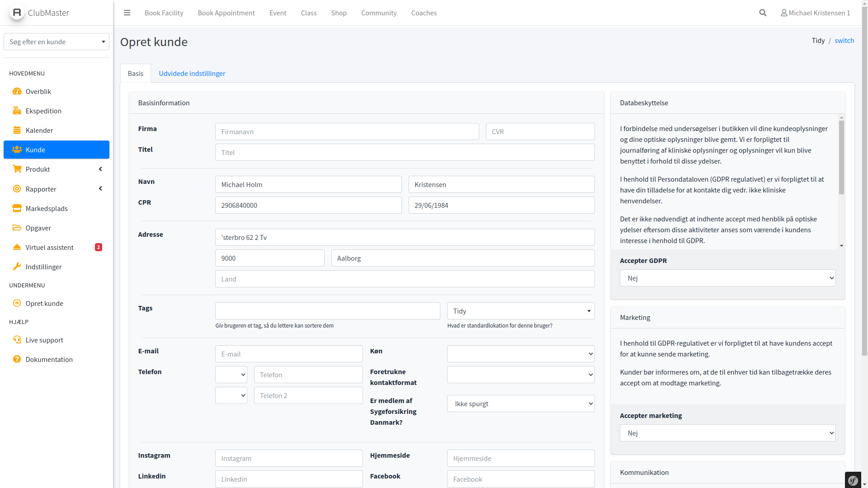Open Overblik dashboard icon in sidebar
The height and width of the screenshot is (488, 868).
[17, 91]
